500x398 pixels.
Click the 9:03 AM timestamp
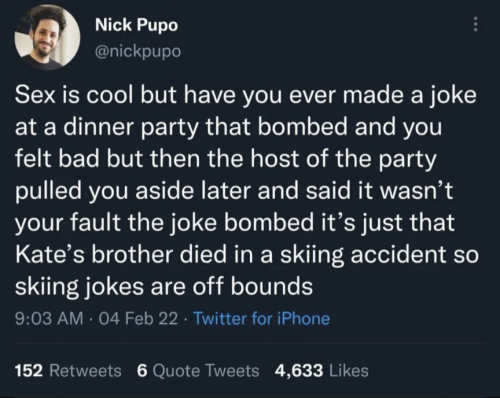click(x=49, y=318)
